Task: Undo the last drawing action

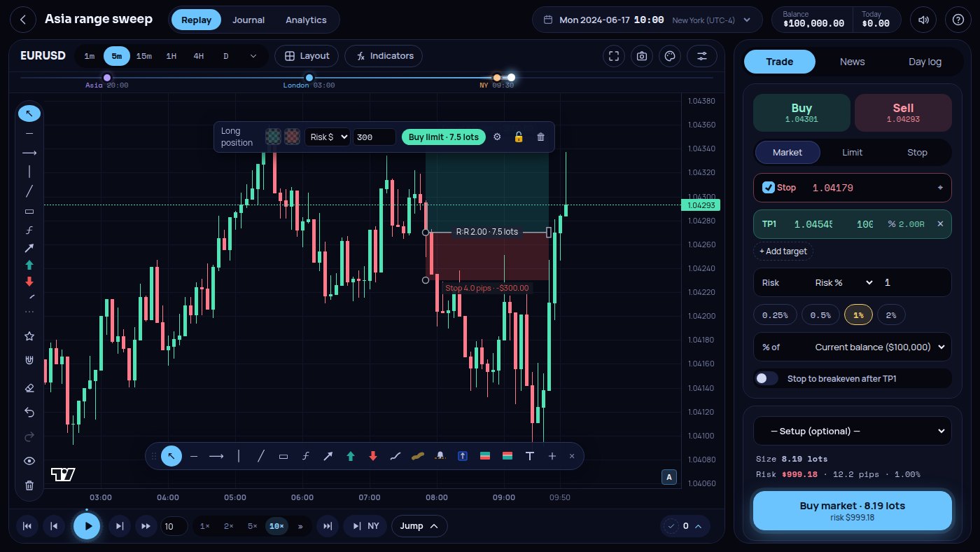Action: pyautogui.click(x=29, y=412)
